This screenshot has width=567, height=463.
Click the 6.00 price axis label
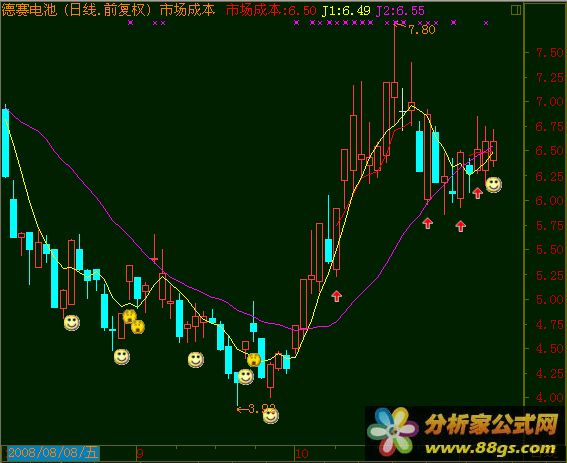[x=550, y=200]
